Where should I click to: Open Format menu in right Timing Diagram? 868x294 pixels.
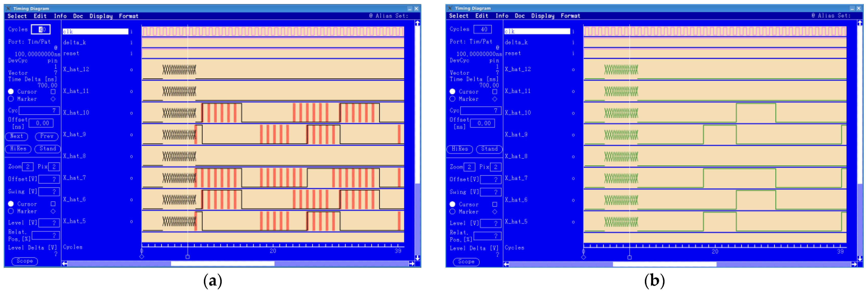(570, 16)
